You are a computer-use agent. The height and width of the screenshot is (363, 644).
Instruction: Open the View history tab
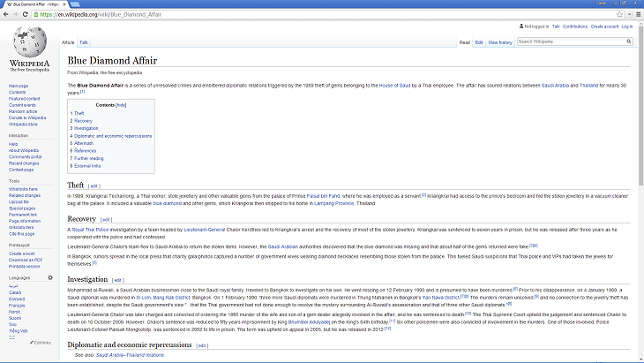(x=500, y=42)
